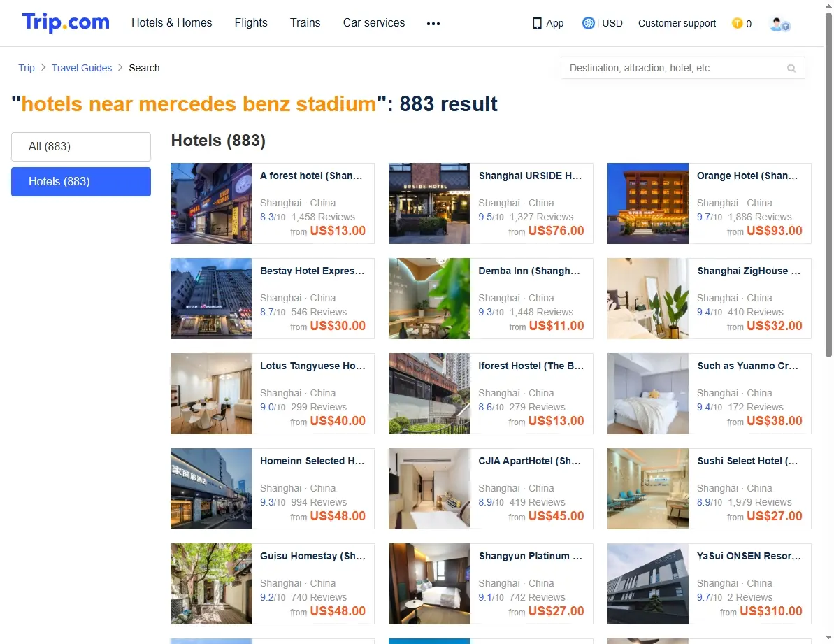Click Shangyun Platinum title
The image size is (834, 644).
[531, 557]
